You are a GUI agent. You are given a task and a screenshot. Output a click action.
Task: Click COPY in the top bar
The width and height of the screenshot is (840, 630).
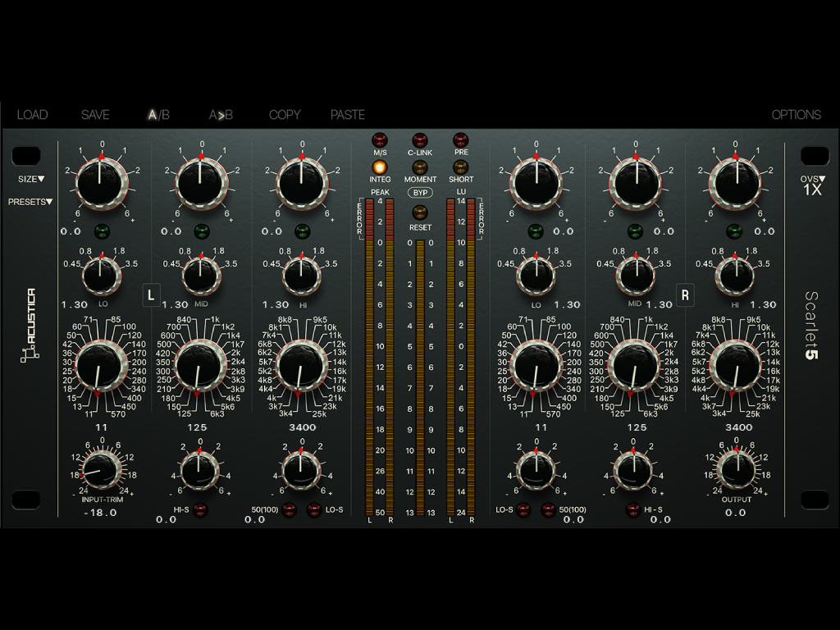pyautogui.click(x=285, y=115)
